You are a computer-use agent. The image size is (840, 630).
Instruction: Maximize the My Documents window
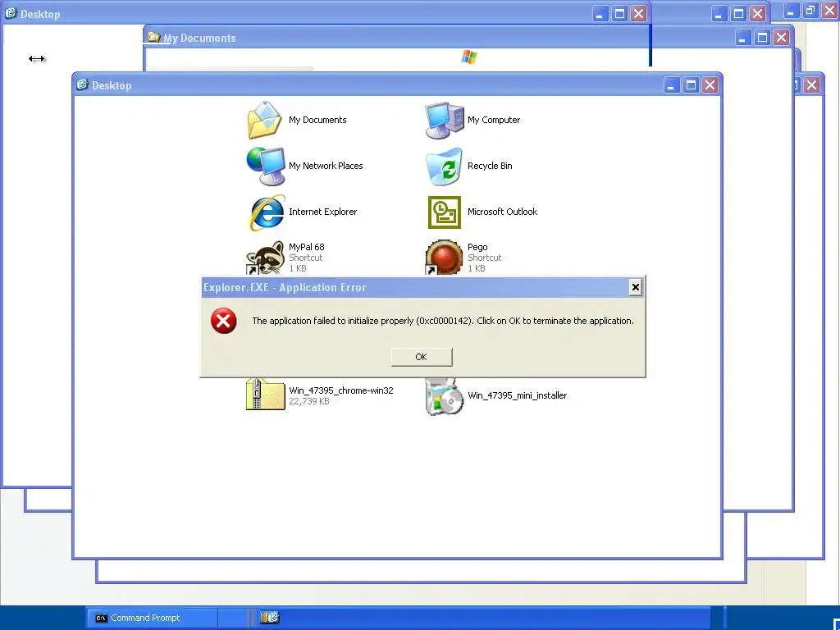point(762,38)
